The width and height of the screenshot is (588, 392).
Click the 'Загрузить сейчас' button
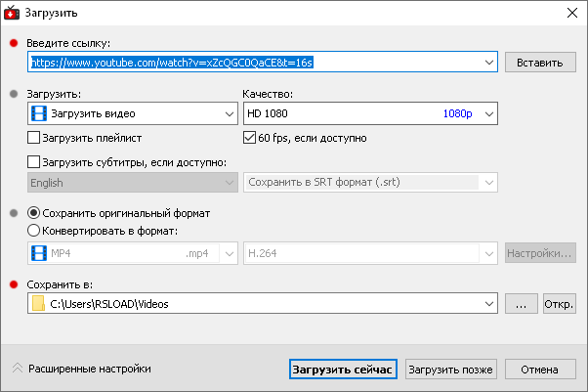[343, 370]
